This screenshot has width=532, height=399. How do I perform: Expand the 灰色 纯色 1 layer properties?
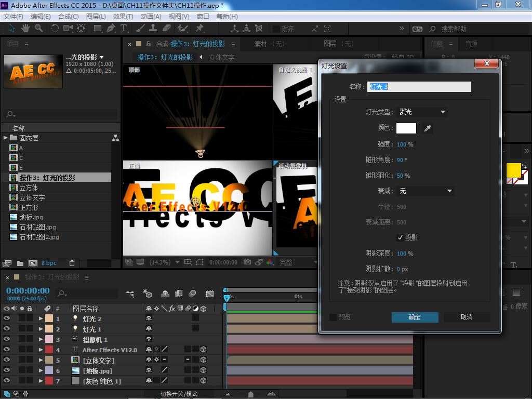click(x=41, y=381)
